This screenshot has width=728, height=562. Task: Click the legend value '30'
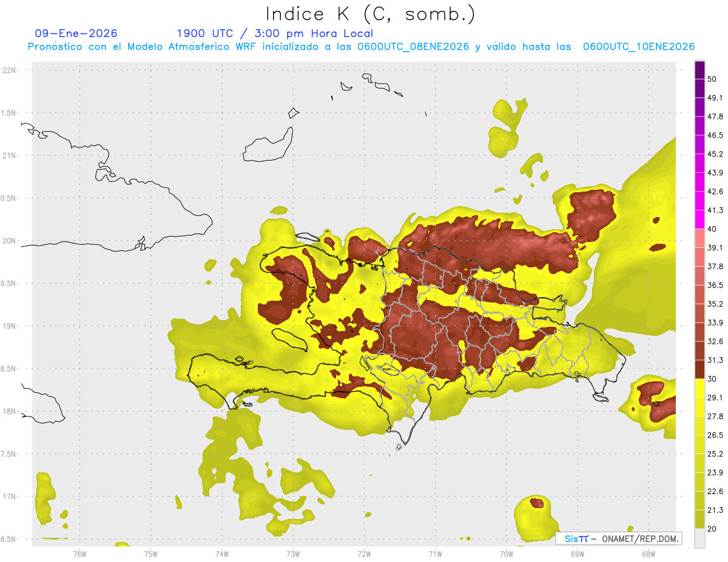tap(712, 379)
